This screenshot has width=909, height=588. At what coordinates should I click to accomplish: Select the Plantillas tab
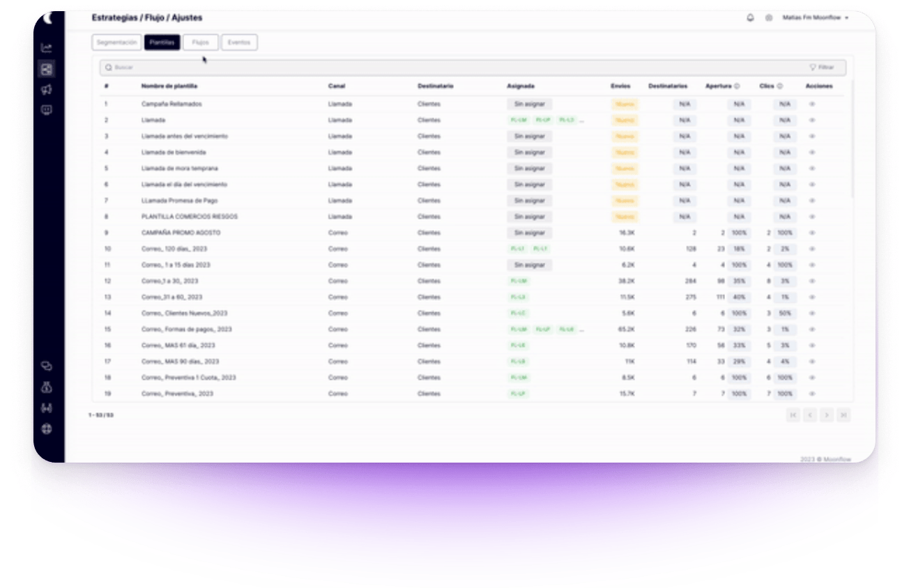tap(162, 42)
